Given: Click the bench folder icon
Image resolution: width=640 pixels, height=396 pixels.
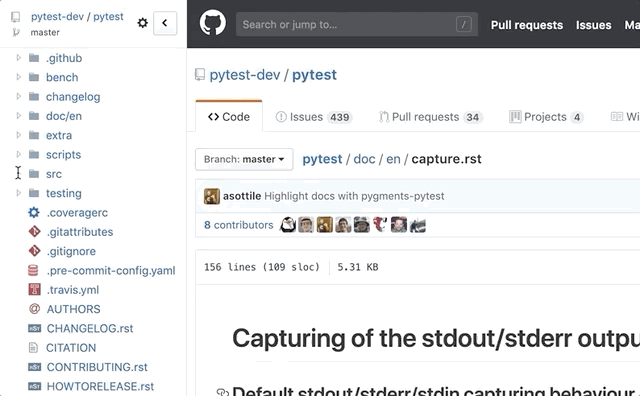Looking at the screenshot, I should (34, 77).
